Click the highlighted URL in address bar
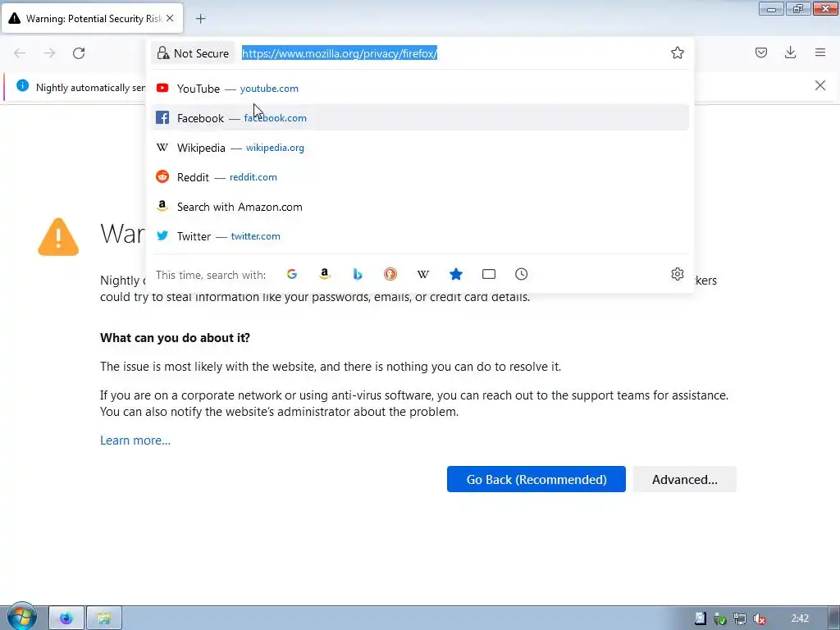840x630 pixels. pos(340,53)
